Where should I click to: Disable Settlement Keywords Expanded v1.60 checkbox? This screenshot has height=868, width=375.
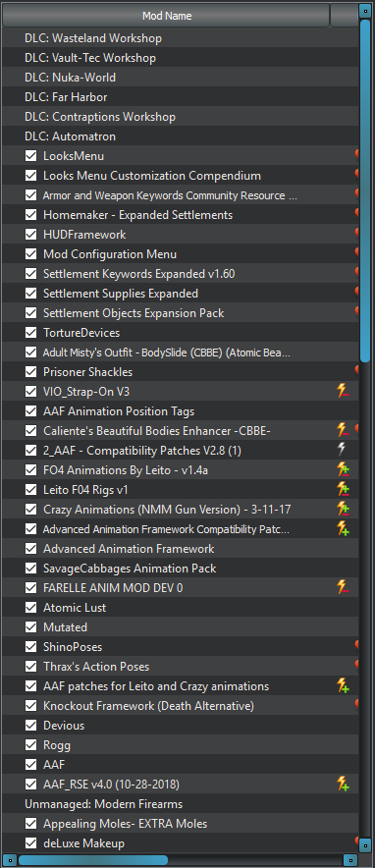coord(31,274)
